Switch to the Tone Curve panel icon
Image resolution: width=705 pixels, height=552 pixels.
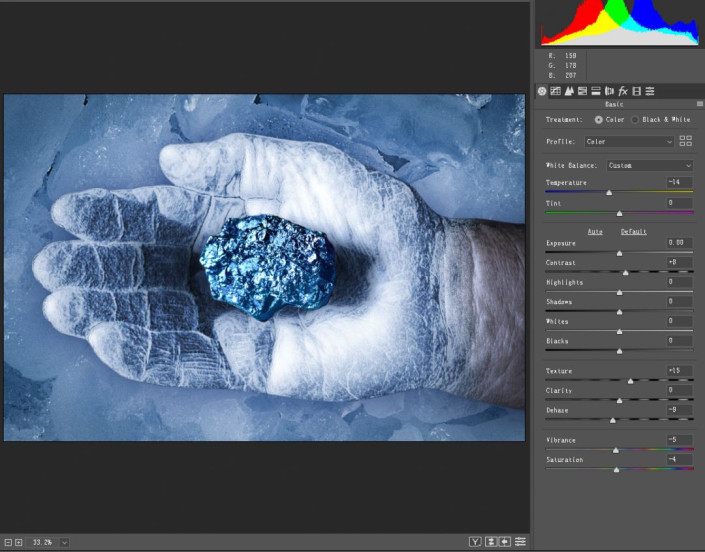(555, 91)
